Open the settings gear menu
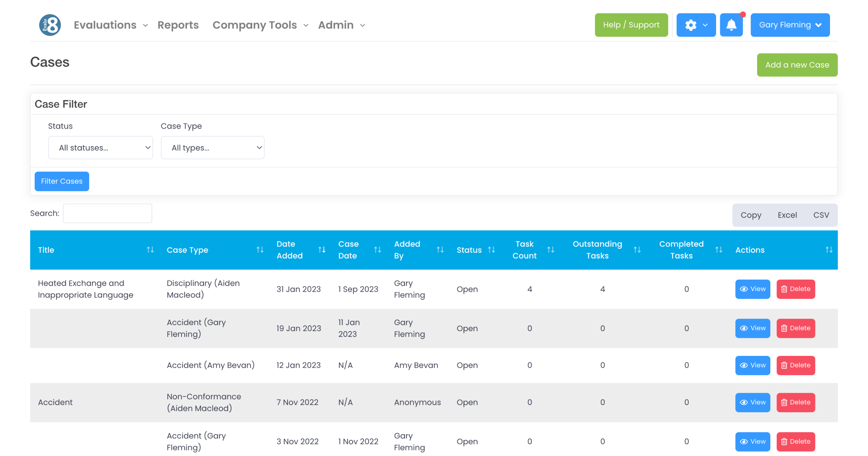Viewport: 868px width, 456px height. pos(695,25)
